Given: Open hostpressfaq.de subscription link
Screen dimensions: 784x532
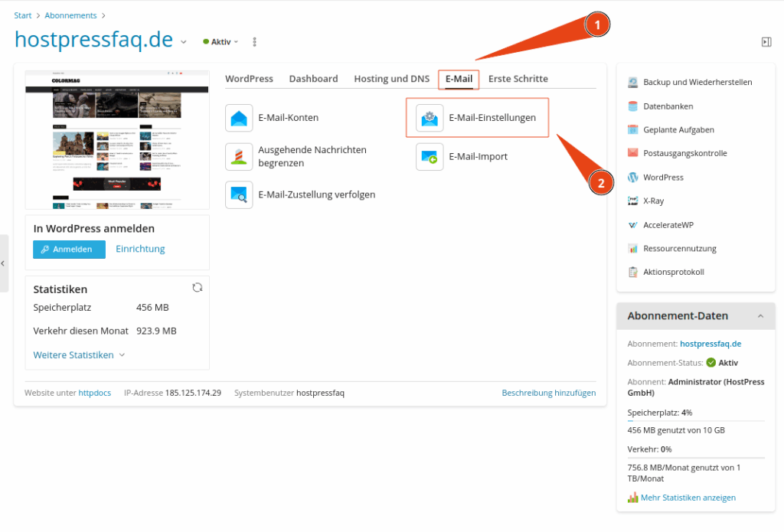Looking at the screenshot, I should pyautogui.click(x=710, y=344).
